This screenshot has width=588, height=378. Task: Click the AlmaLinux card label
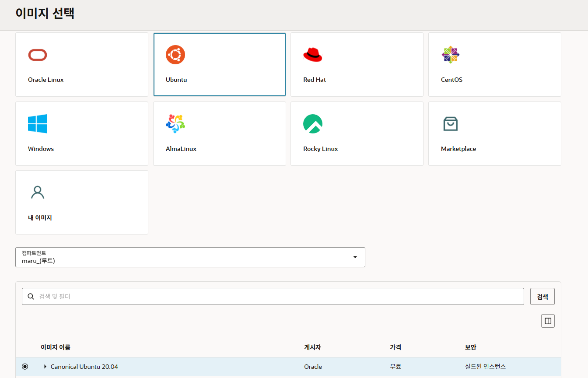click(181, 149)
